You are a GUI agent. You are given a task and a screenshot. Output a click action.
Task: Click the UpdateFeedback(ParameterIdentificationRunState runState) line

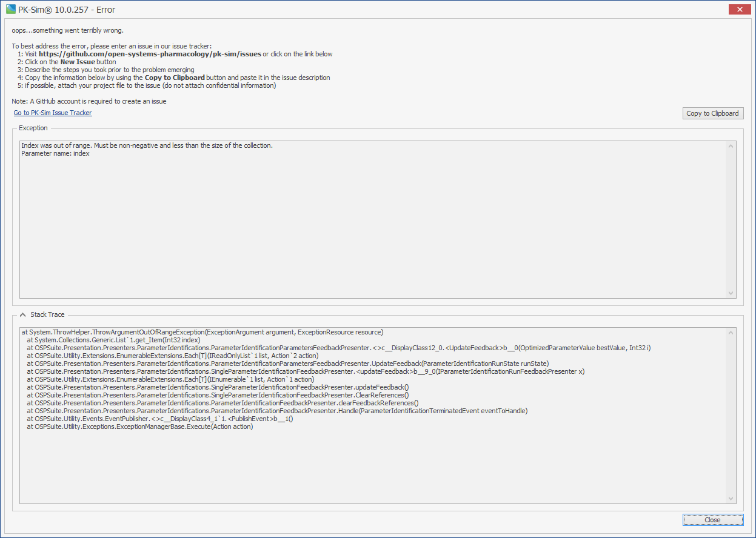click(x=288, y=364)
